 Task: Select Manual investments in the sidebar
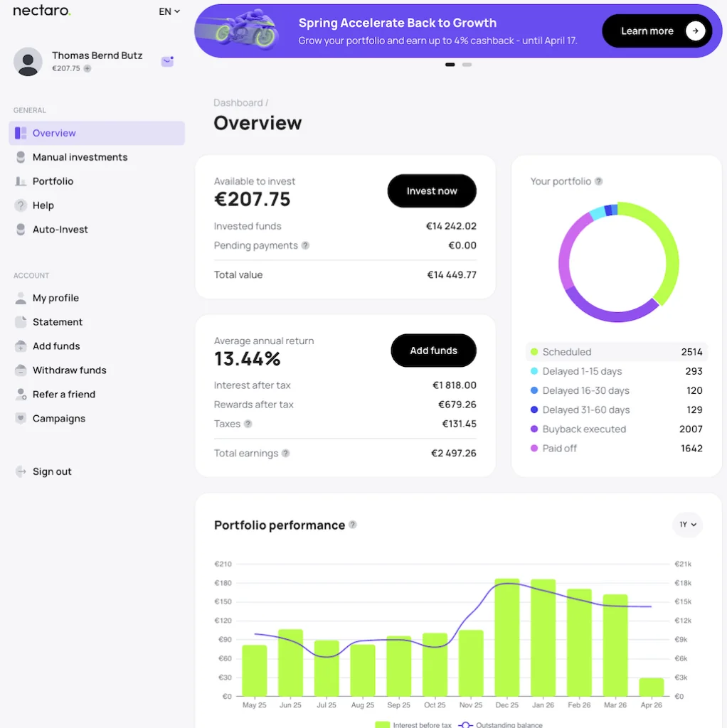click(20, 157)
